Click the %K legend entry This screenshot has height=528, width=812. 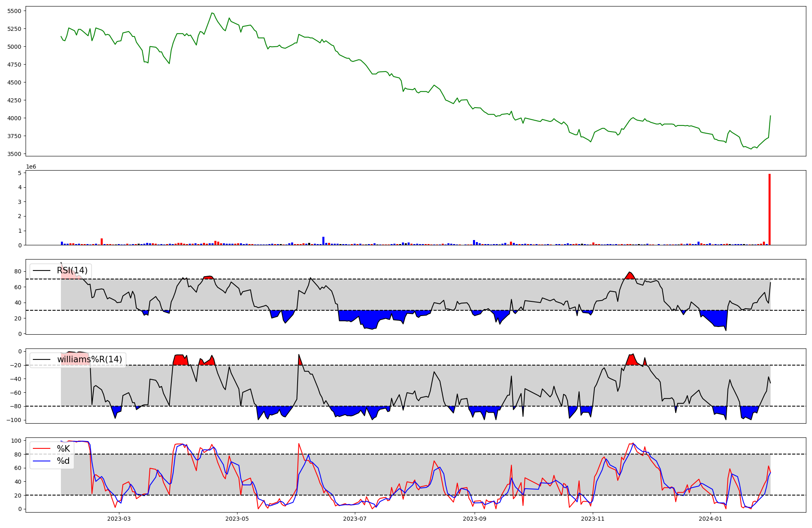63,449
